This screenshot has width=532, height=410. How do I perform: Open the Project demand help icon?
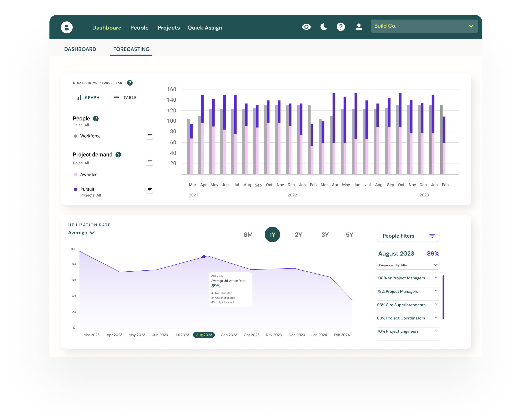(x=118, y=155)
